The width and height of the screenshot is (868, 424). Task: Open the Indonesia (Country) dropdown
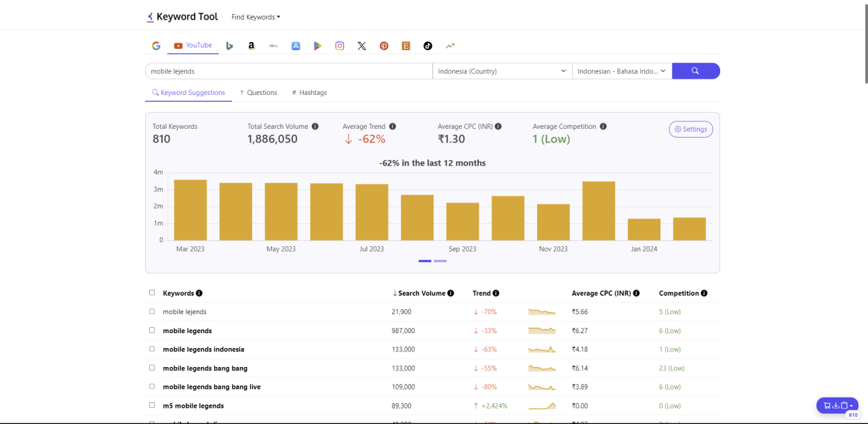pos(502,71)
